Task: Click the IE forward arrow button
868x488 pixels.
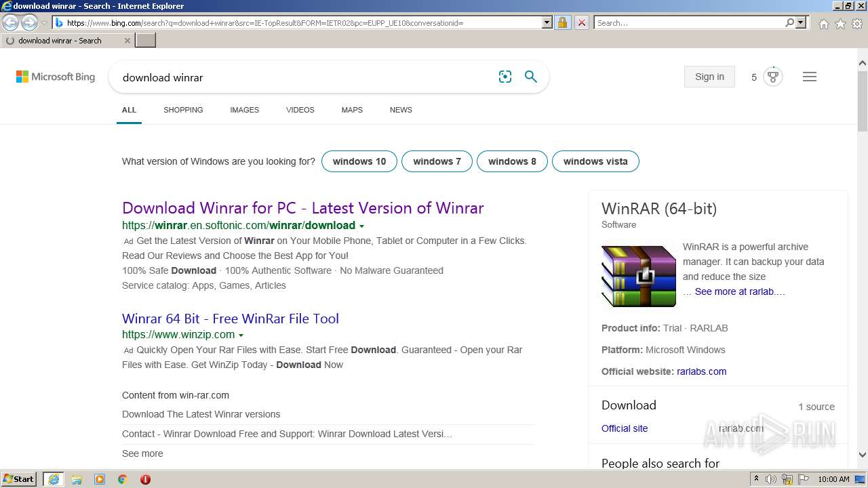Action: coord(29,23)
